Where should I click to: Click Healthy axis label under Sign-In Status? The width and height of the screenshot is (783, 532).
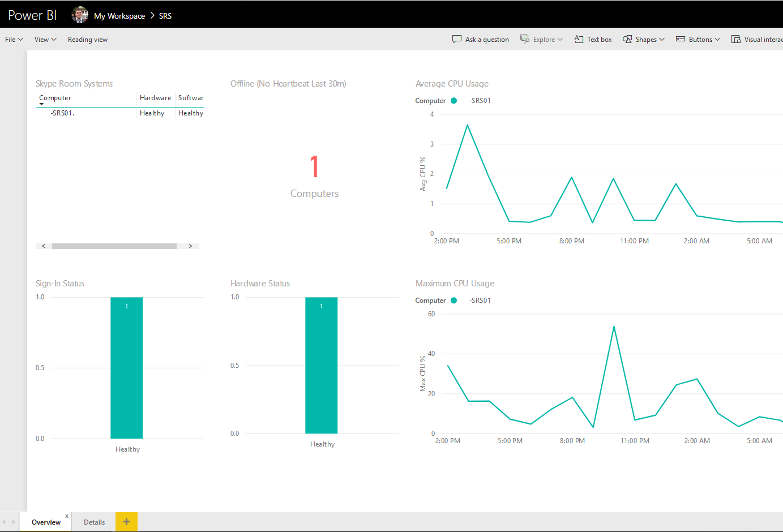(127, 449)
